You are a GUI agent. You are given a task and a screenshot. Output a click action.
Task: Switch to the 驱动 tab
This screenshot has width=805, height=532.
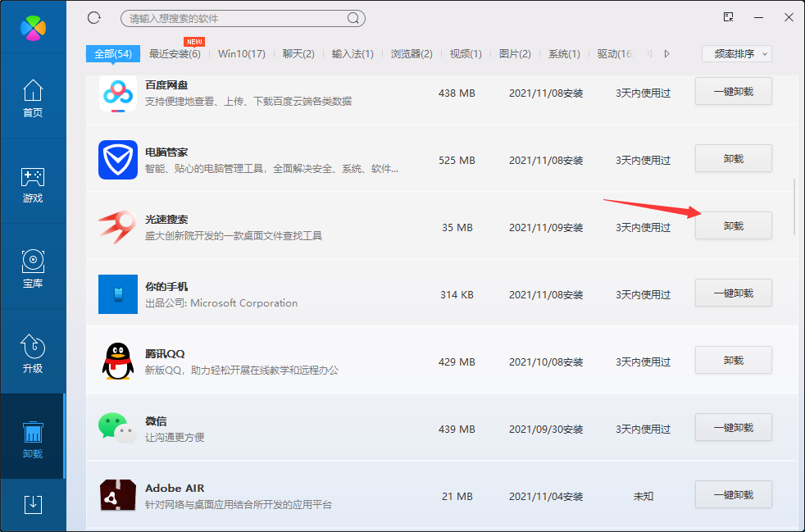coord(616,54)
